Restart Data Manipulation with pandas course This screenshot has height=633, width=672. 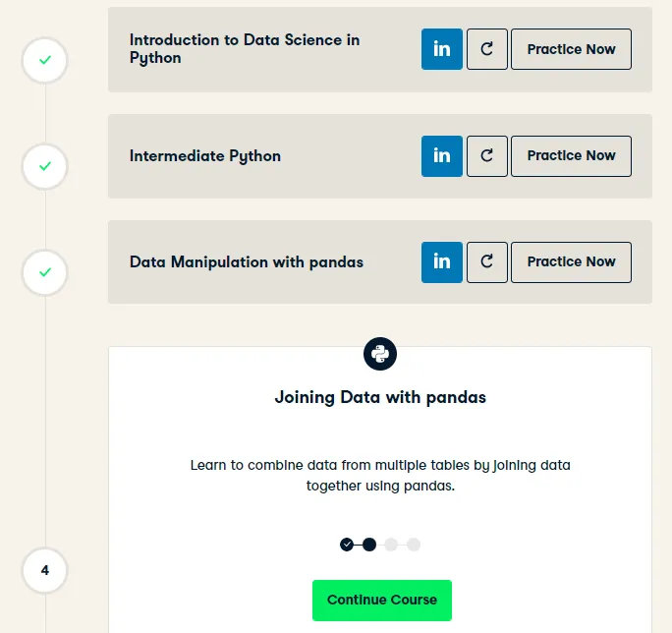pos(487,262)
